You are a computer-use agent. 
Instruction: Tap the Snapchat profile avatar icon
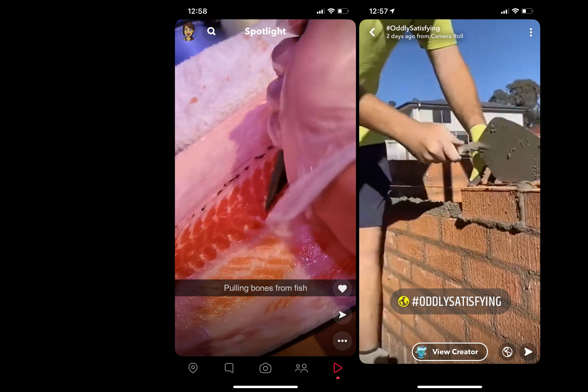click(x=189, y=31)
